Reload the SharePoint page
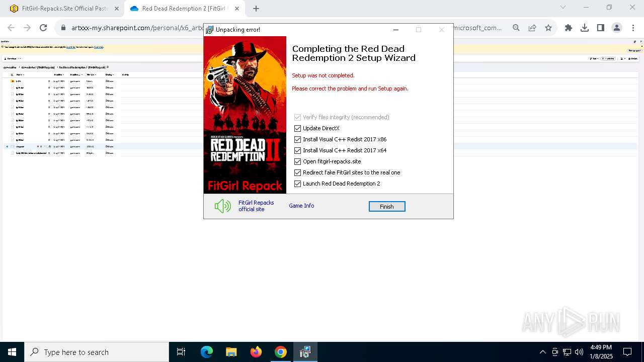Screen dimensions: 644x362 point(43,28)
